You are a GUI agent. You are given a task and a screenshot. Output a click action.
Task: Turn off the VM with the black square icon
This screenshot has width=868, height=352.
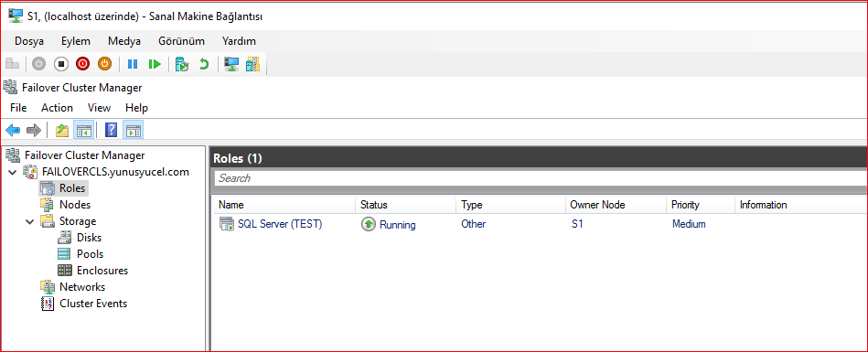[61, 64]
